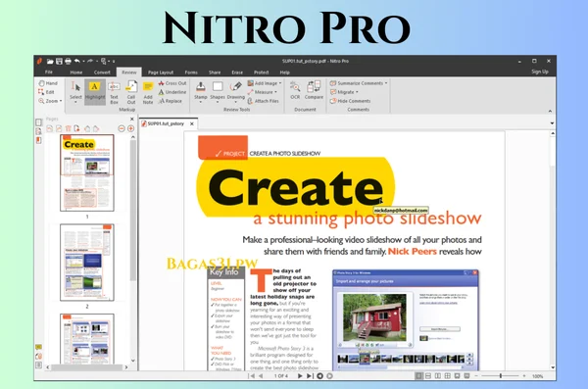The image size is (588, 389).
Task: Enable continuous page view in status bar
Action: (428, 376)
